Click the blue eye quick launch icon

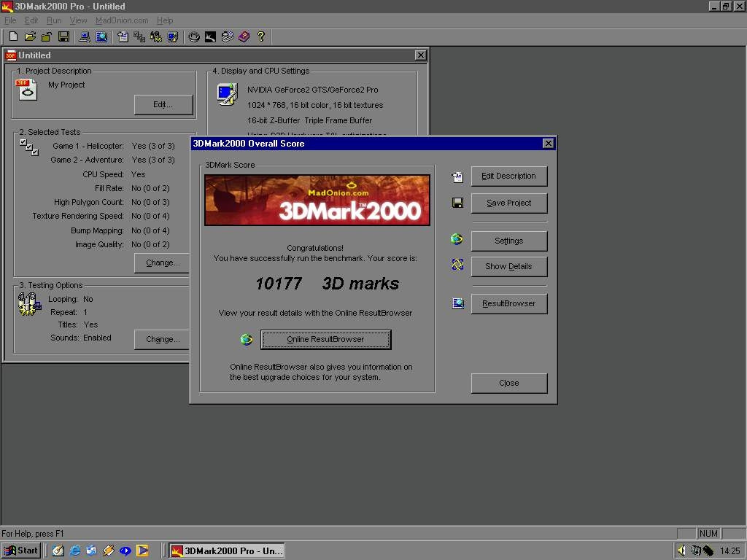(125, 551)
